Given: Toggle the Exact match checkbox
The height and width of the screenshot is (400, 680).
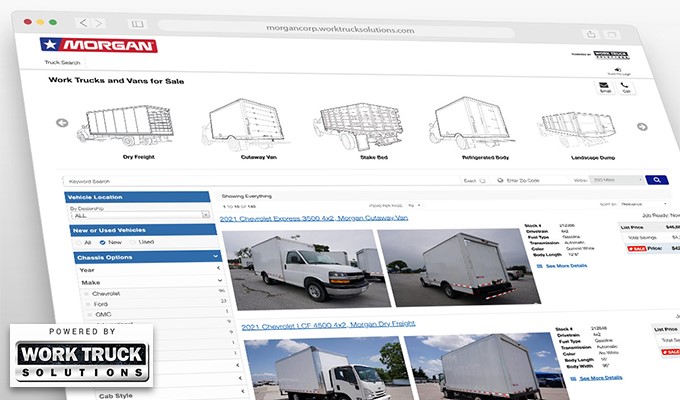Looking at the screenshot, I should coord(482,180).
